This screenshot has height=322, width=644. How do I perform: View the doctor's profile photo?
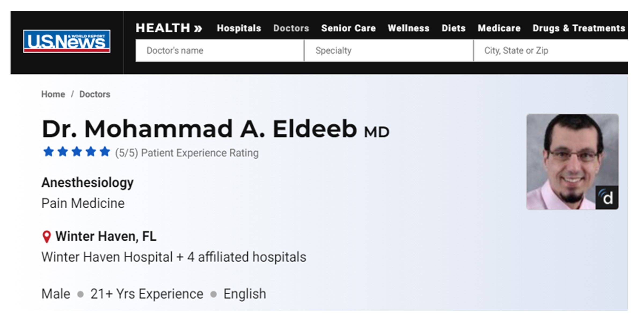[572, 162]
